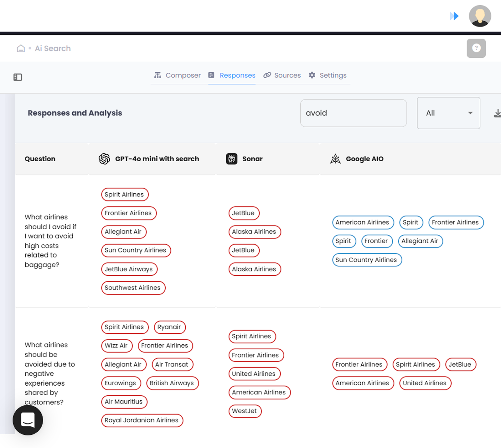Click the Google AIO logo icon
Screen dimensions: 501x448
click(335, 159)
